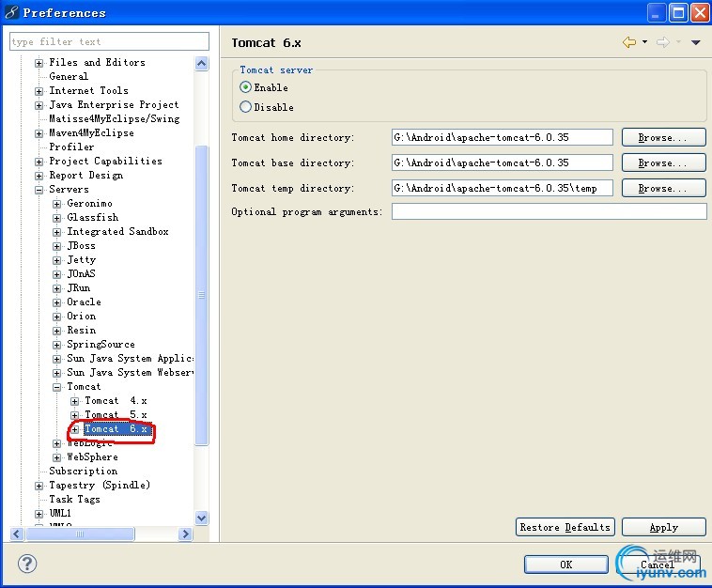
Task: Click the Optional program arguments field
Action: click(x=549, y=211)
